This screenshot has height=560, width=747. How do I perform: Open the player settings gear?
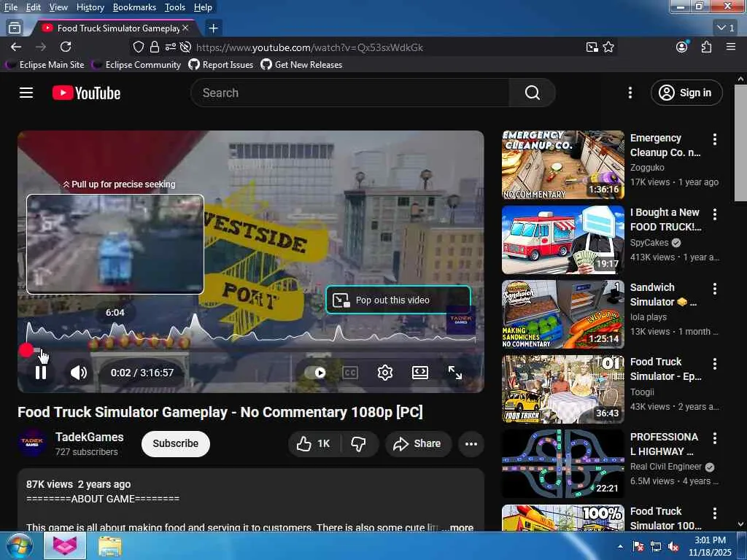click(x=385, y=373)
